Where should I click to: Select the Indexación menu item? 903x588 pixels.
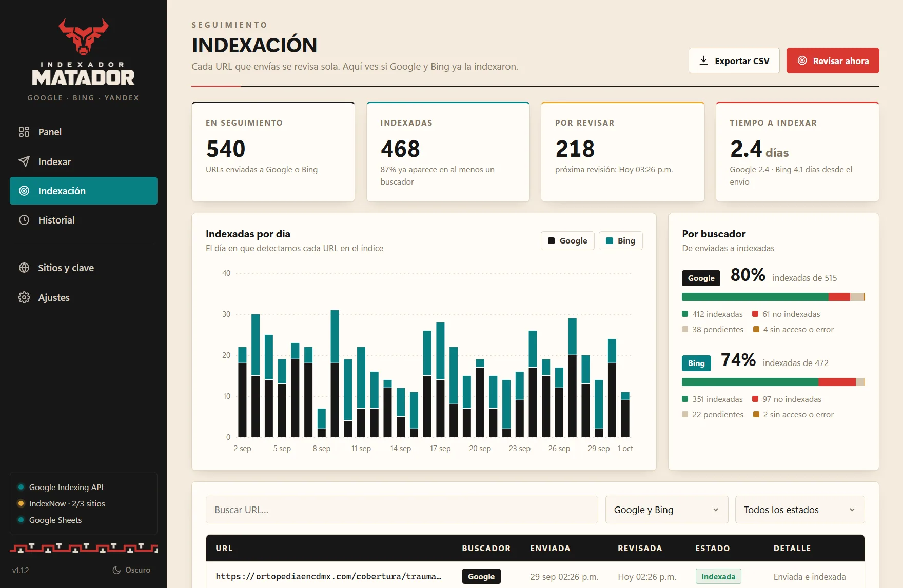84,191
